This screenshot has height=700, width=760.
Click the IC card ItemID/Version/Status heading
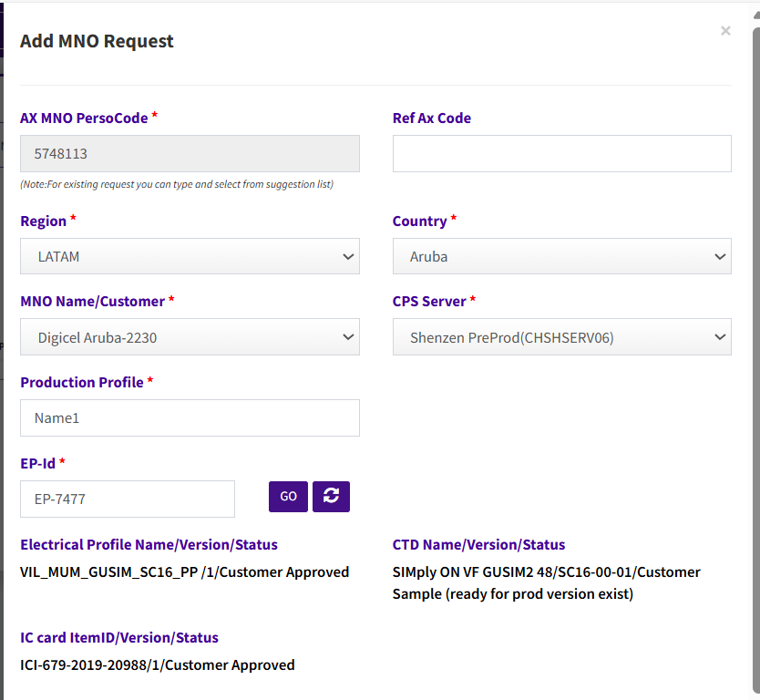tap(119, 637)
